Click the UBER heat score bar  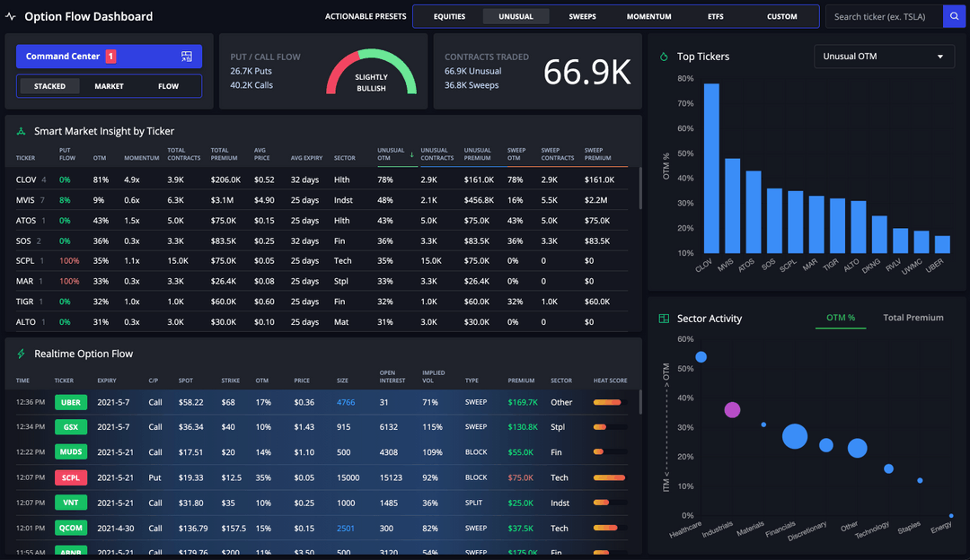610,402
